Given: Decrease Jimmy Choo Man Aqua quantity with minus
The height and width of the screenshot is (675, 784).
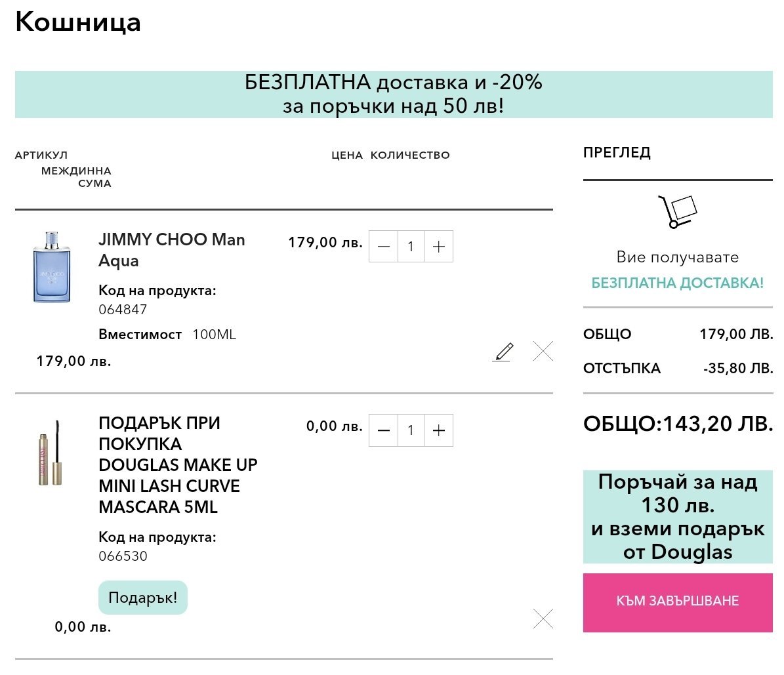Looking at the screenshot, I should click(384, 247).
